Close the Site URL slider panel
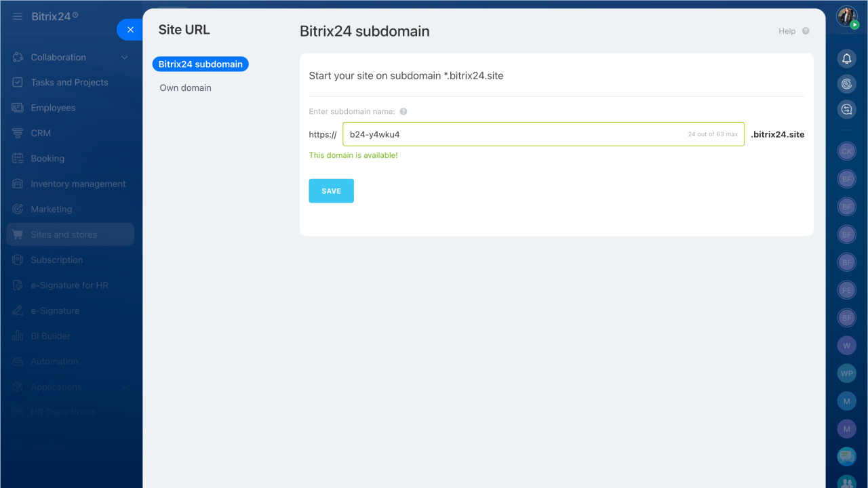Viewport: 868px width, 488px height. click(130, 30)
